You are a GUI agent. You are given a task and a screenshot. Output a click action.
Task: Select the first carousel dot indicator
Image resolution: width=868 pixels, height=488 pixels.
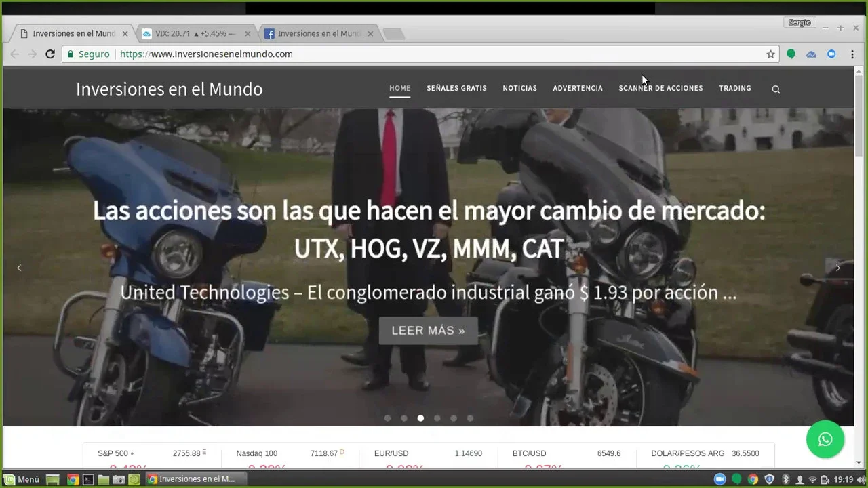[x=387, y=418]
